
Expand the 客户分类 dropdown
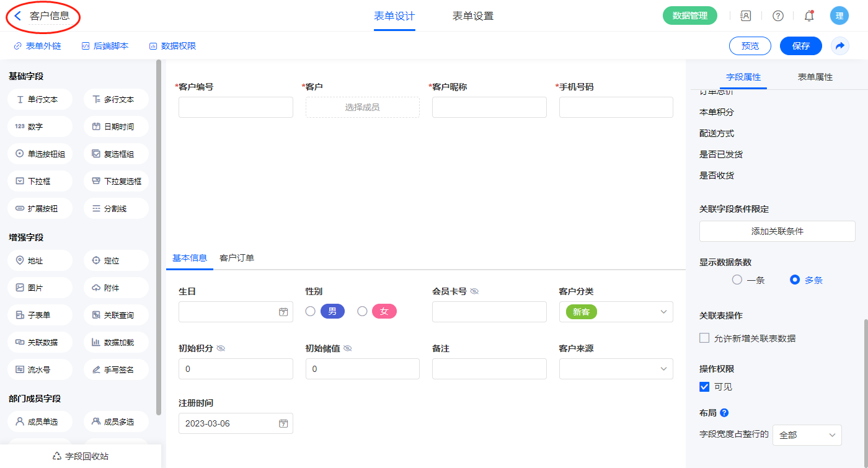point(663,312)
